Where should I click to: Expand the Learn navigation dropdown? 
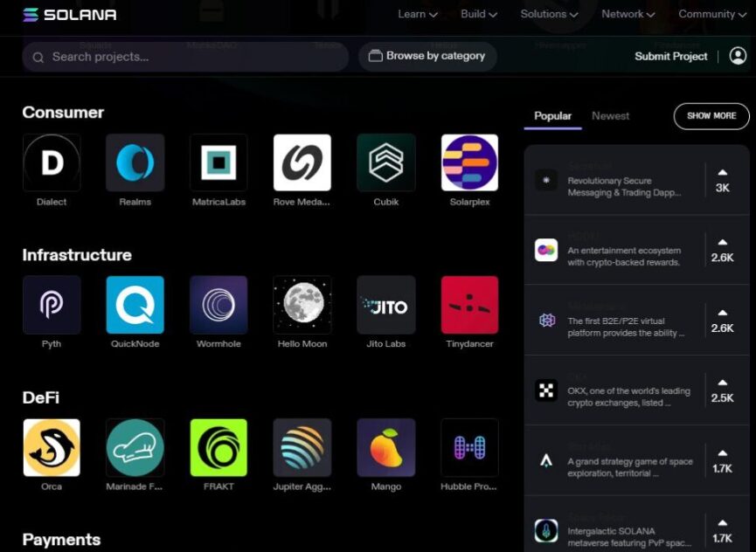click(x=417, y=14)
